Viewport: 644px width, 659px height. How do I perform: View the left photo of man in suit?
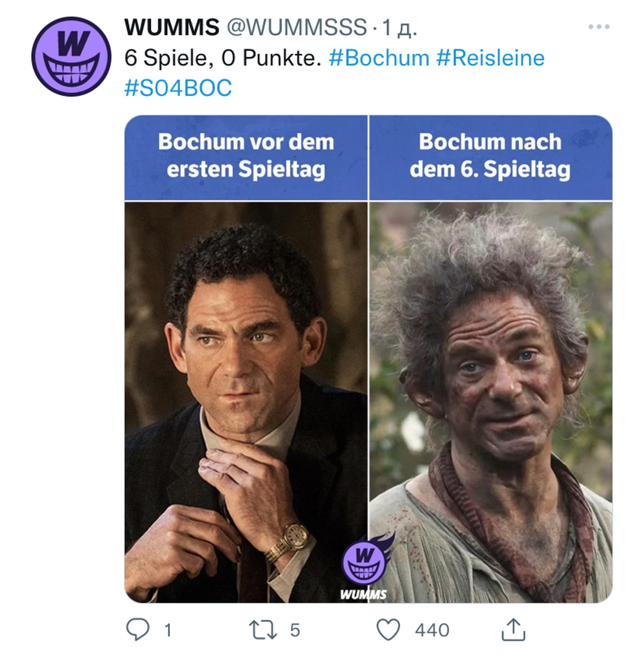click(x=246, y=402)
